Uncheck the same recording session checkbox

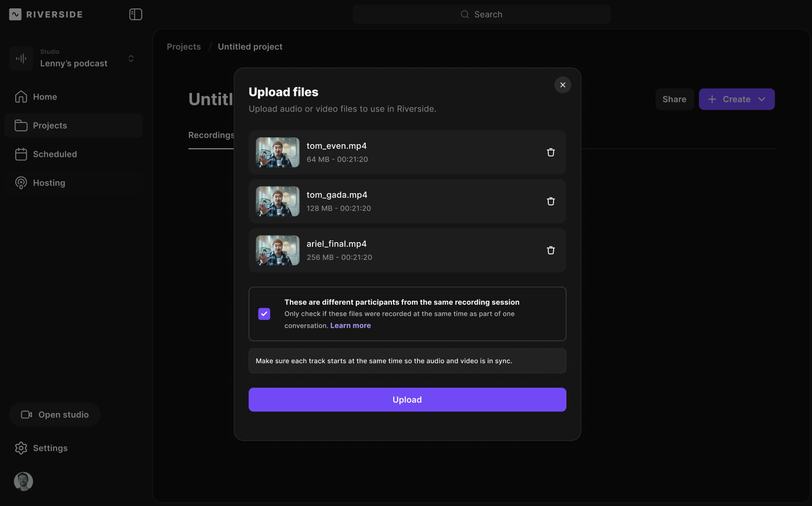click(x=264, y=314)
